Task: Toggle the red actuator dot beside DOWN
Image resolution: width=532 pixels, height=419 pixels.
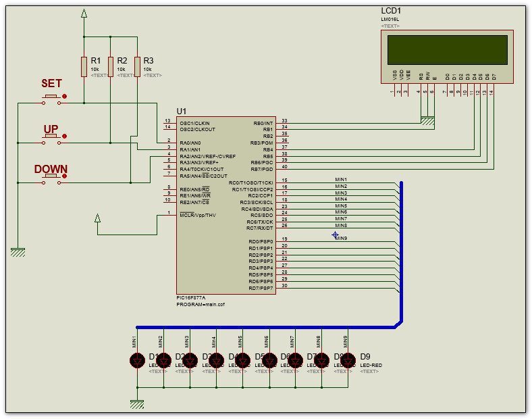Action: [x=64, y=176]
